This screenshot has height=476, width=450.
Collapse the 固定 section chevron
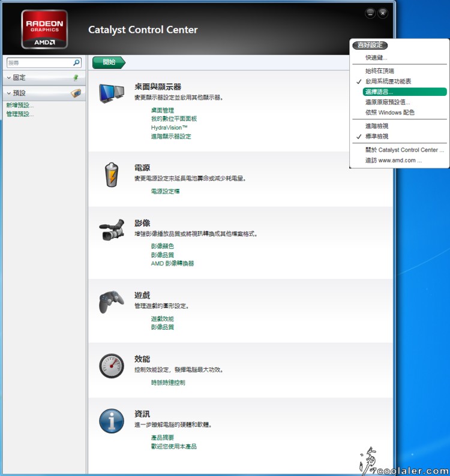(x=9, y=78)
